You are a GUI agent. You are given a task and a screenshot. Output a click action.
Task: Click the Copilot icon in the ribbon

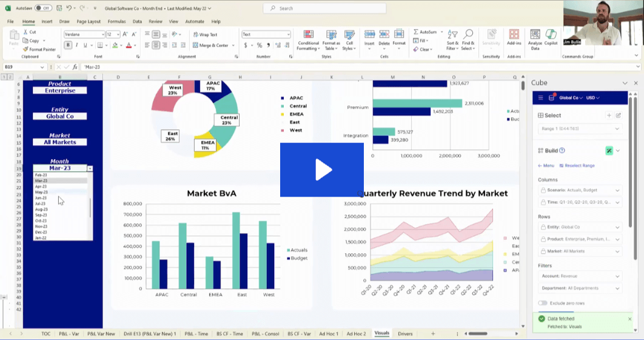click(x=551, y=35)
